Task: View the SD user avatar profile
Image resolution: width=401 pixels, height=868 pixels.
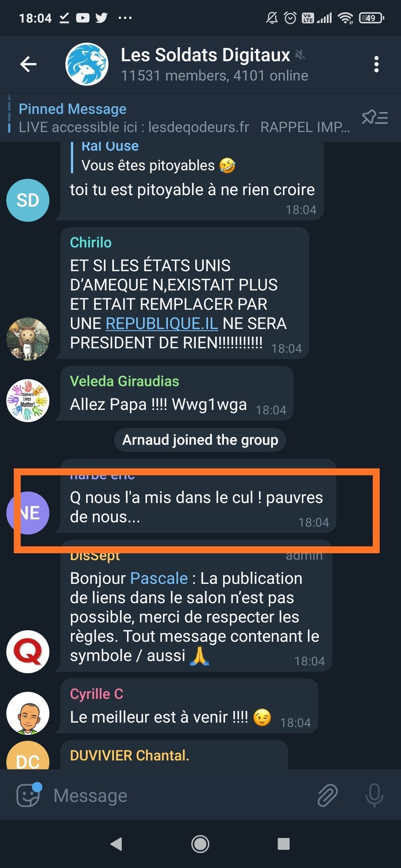Action: 28,200
